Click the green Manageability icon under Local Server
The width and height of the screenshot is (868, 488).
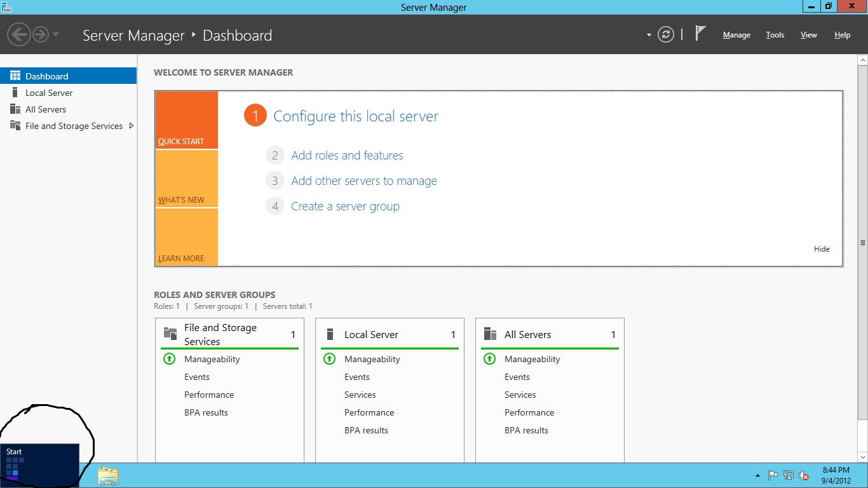(x=329, y=359)
